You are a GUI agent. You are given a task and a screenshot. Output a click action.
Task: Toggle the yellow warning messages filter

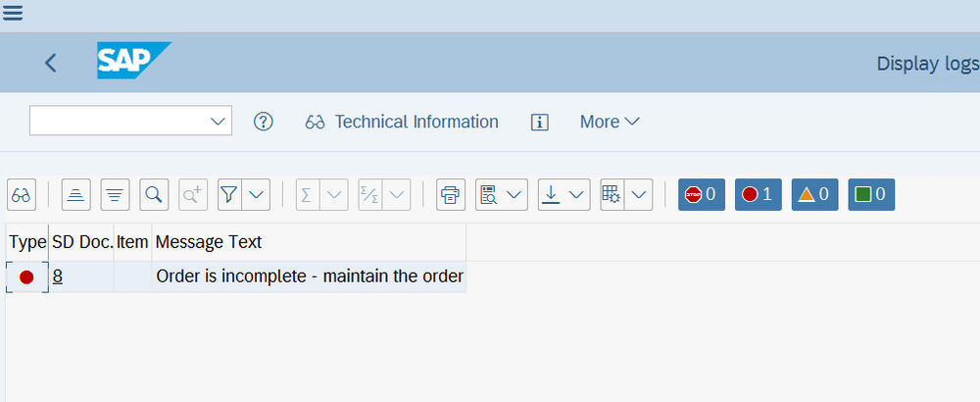click(x=813, y=194)
